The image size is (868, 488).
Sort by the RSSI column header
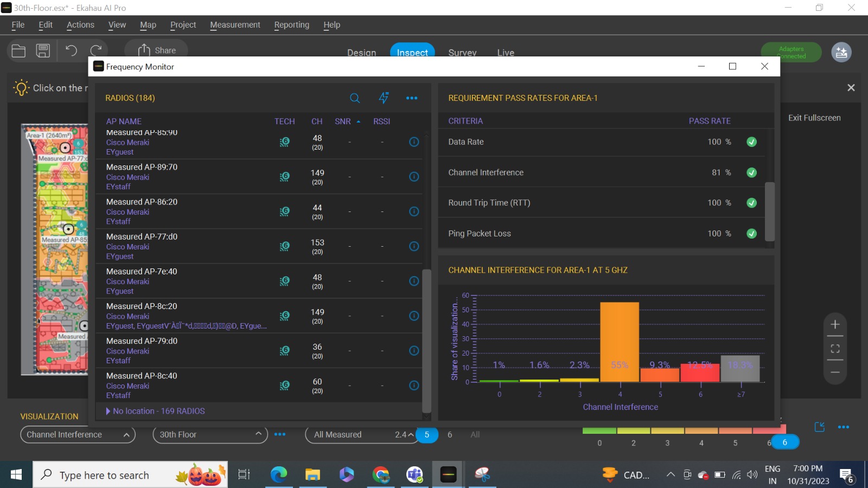[381, 121]
